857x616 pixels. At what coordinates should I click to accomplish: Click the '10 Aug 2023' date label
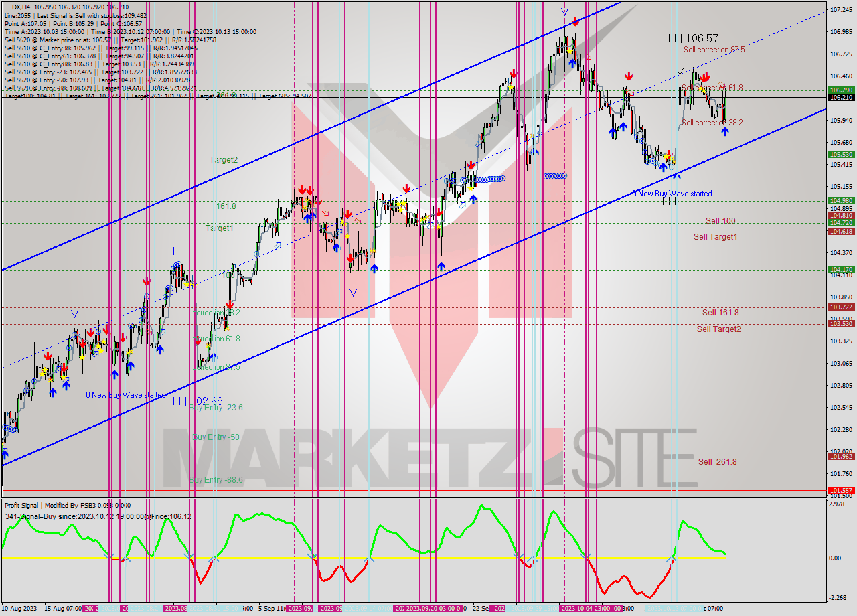click(19, 609)
